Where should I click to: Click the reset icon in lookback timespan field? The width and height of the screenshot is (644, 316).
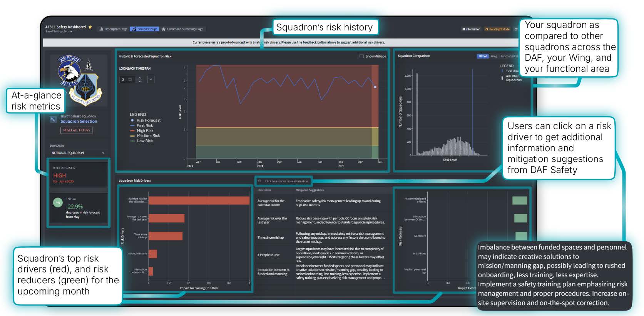pyautogui.click(x=130, y=80)
